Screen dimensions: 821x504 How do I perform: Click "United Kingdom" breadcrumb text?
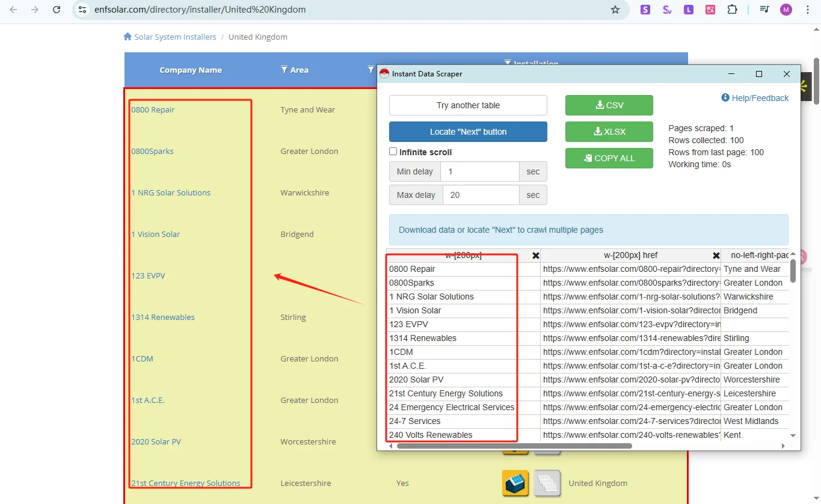pyautogui.click(x=258, y=37)
